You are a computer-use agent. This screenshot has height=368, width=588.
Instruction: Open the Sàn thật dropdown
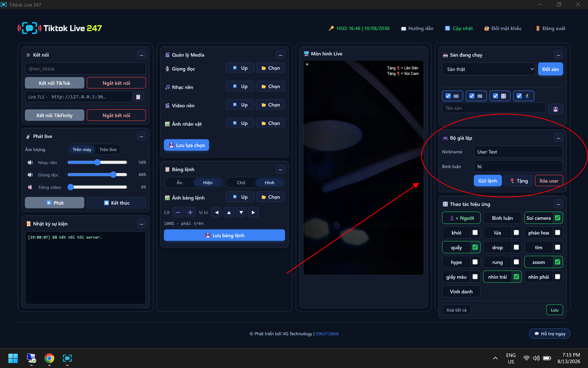point(489,69)
